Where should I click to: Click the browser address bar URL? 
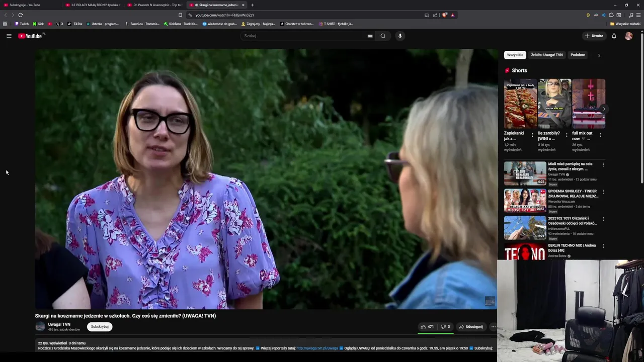click(225, 15)
